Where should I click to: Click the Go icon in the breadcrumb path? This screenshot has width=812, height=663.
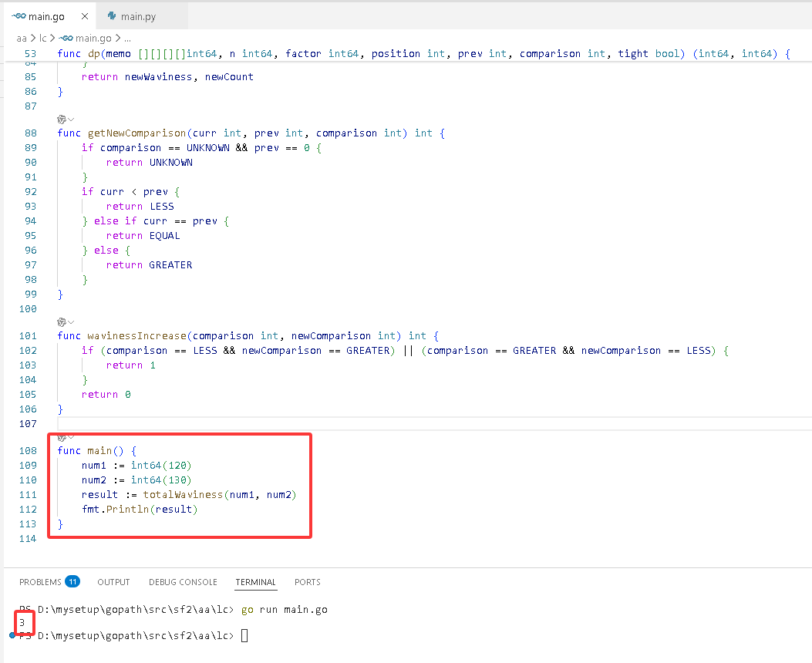(x=66, y=38)
